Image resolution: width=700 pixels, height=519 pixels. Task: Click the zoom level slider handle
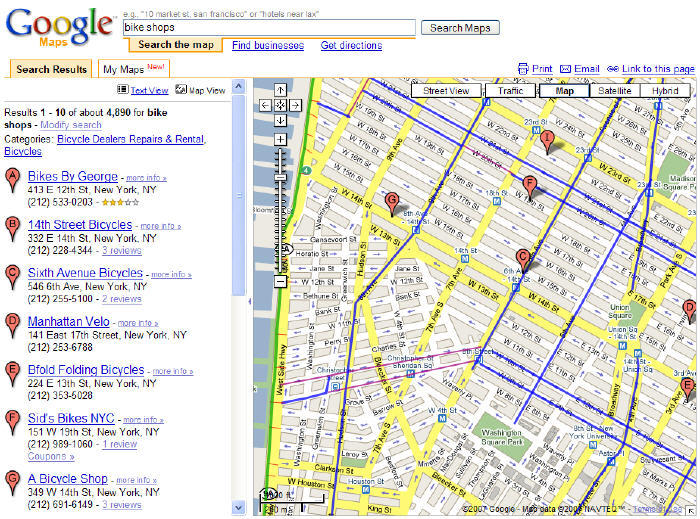pos(280,177)
